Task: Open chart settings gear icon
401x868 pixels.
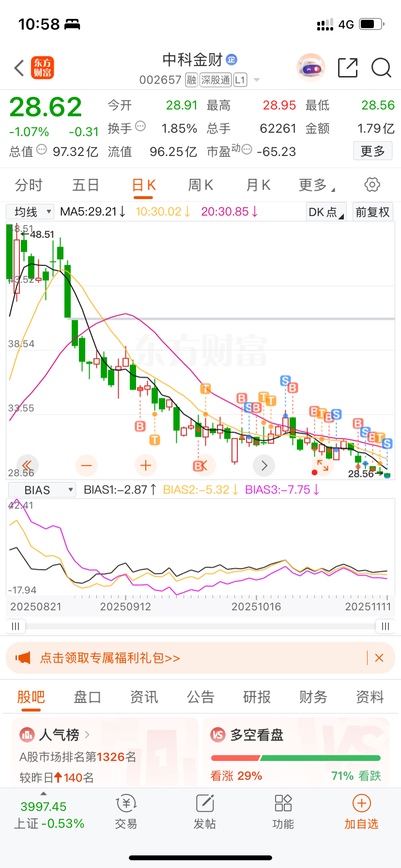Action: click(372, 185)
